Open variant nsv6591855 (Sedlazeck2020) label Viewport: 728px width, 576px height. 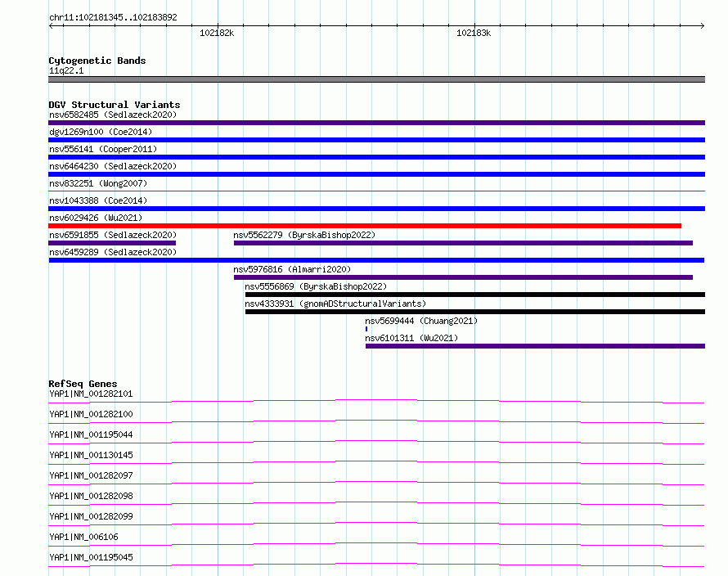[113, 235]
